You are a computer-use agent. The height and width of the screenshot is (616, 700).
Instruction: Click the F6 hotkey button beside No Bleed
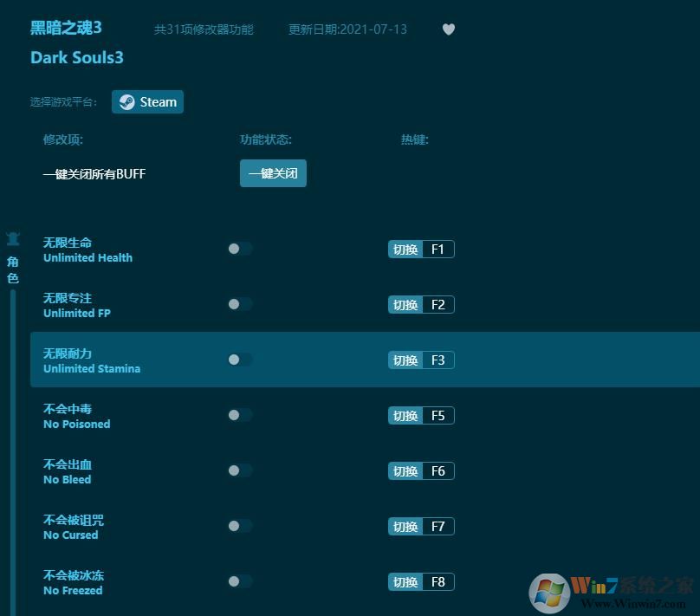click(421, 470)
